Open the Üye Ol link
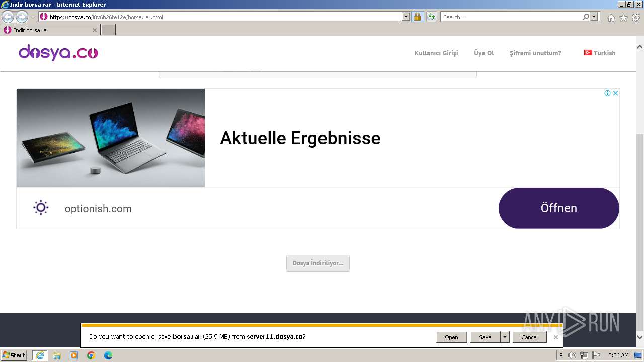The height and width of the screenshot is (362, 644). 484,53
